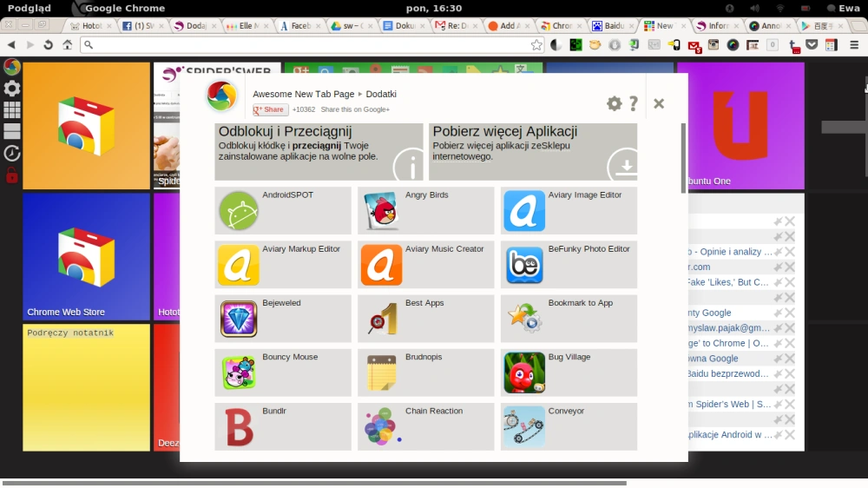
Task: Switch to the Baidu tab
Action: coord(612,25)
